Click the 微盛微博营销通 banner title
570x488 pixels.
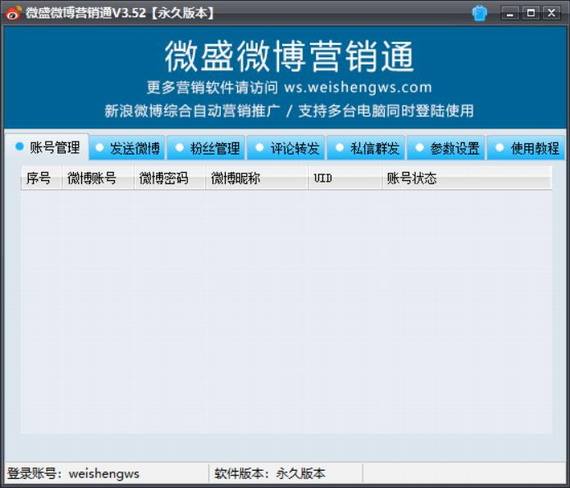(289, 56)
